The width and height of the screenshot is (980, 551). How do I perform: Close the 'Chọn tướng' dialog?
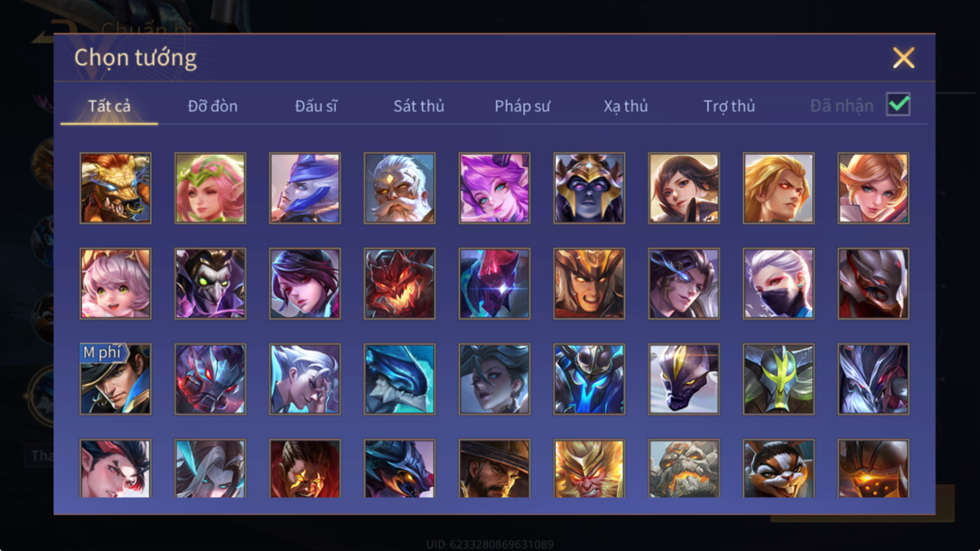tap(903, 58)
